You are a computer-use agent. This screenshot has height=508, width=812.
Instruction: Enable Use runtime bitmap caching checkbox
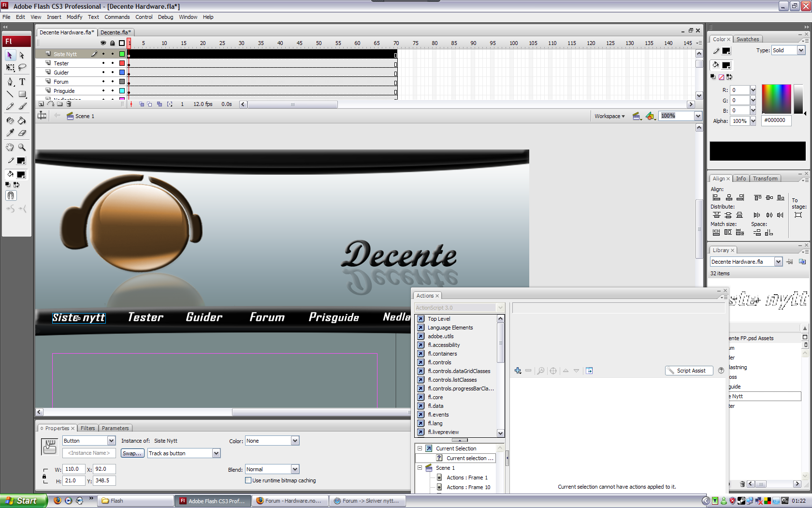[x=248, y=480]
